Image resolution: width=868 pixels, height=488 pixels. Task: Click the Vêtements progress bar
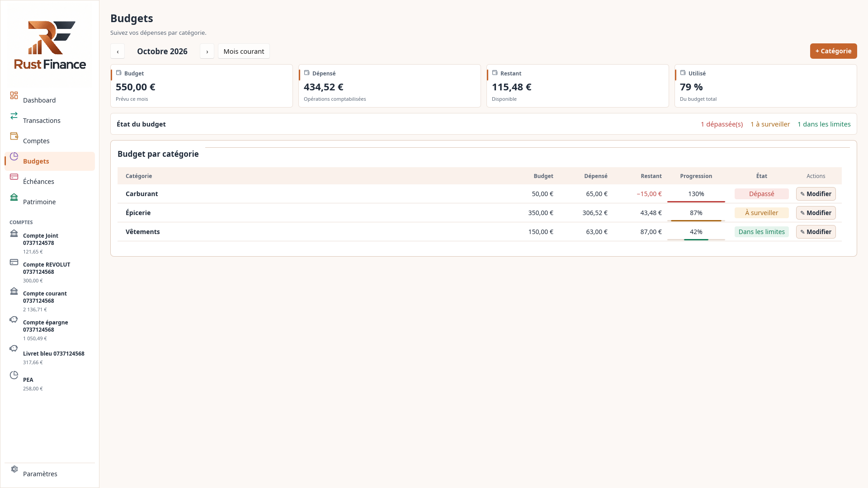(x=696, y=239)
